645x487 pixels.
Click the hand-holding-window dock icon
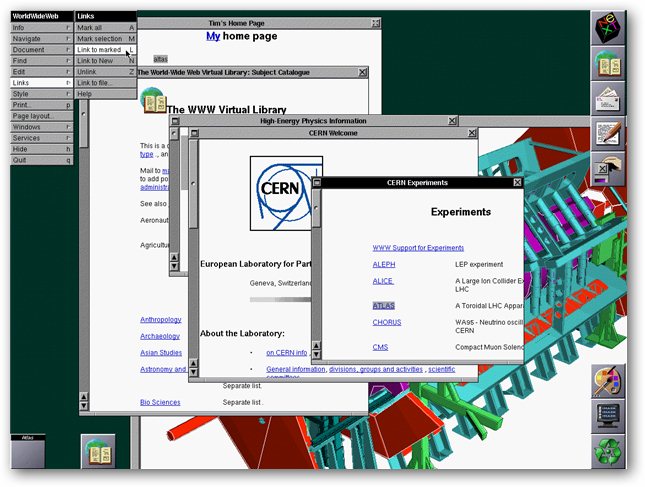click(x=608, y=169)
